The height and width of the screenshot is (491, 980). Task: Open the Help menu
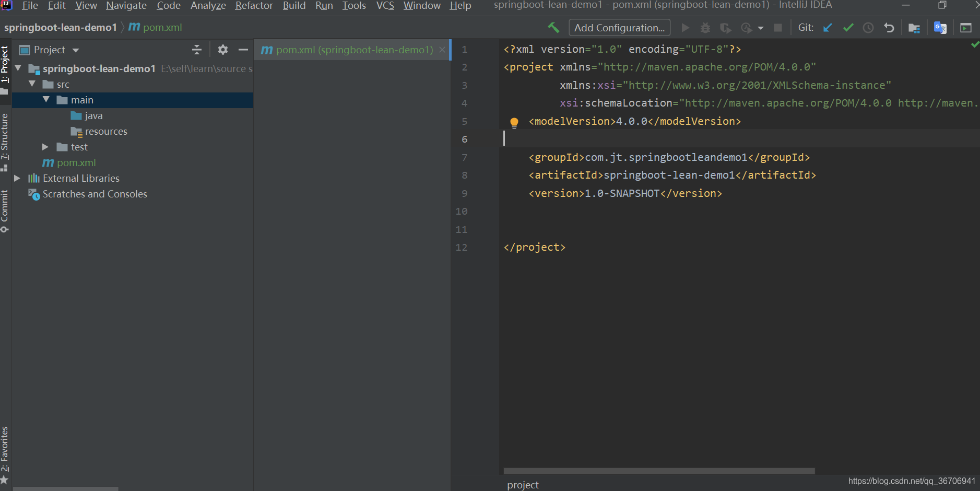(x=461, y=6)
